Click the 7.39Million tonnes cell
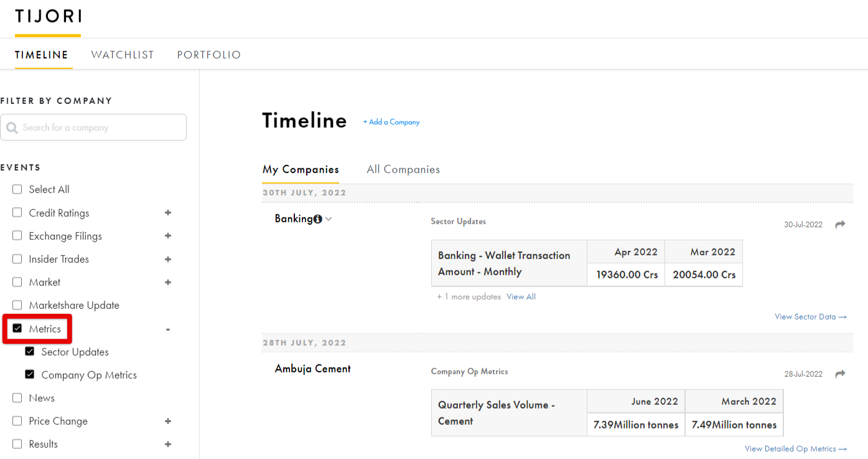Screen dimensions: 868x459 (x=636, y=425)
